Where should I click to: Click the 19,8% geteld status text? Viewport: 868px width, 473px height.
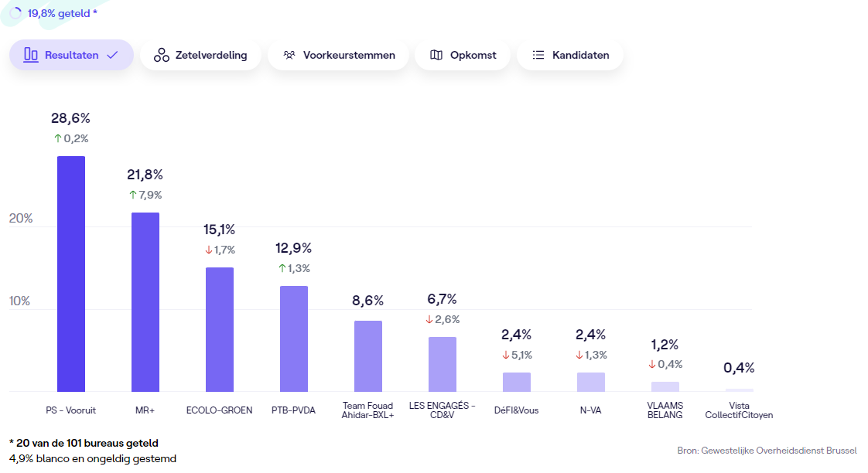pos(62,13)
